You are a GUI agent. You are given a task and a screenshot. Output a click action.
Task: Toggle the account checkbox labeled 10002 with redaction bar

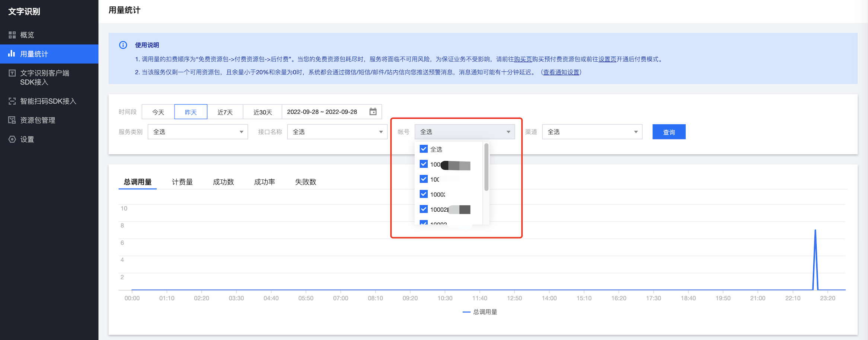point(424,209)
